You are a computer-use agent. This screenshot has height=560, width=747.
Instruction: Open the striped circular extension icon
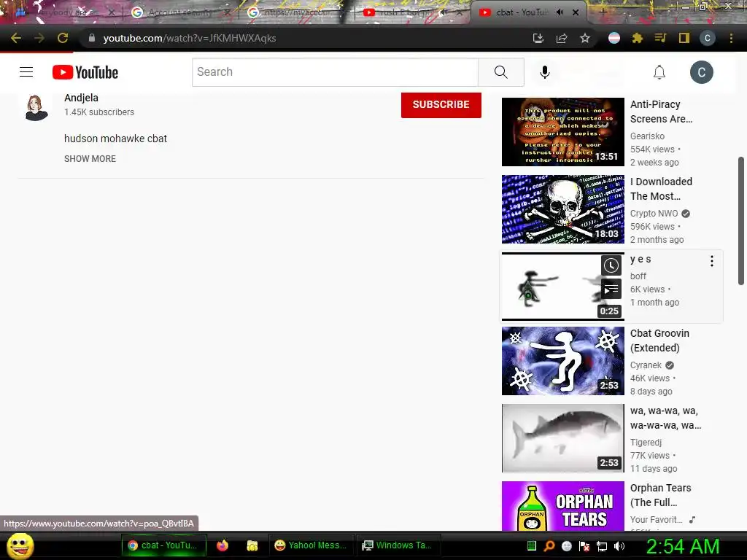614,38
